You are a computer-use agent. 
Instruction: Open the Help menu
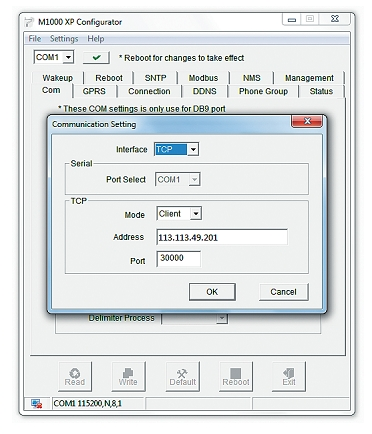click(x=96, y=39)
